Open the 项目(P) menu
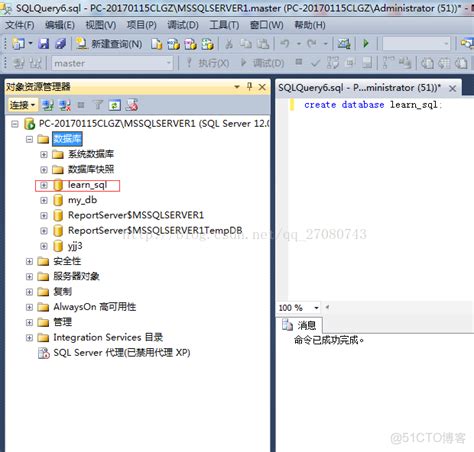The image size is (474, 452). [x=142, y=25]
